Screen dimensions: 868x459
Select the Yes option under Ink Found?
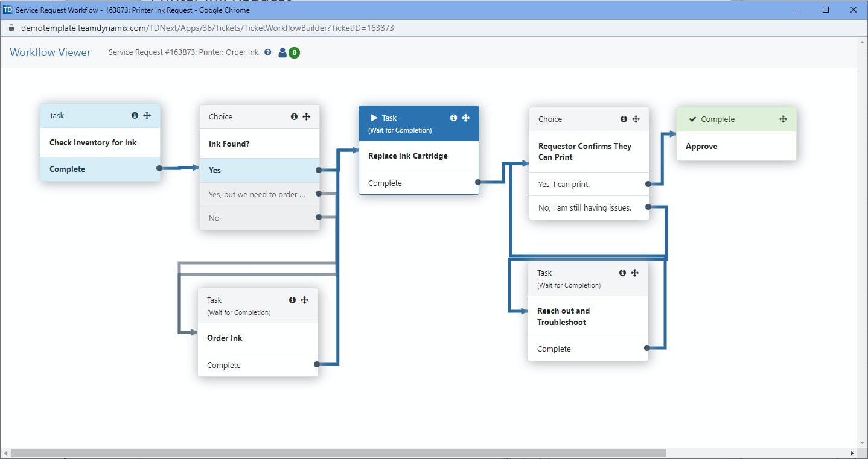pyautogui.click(x=260, y=170)
